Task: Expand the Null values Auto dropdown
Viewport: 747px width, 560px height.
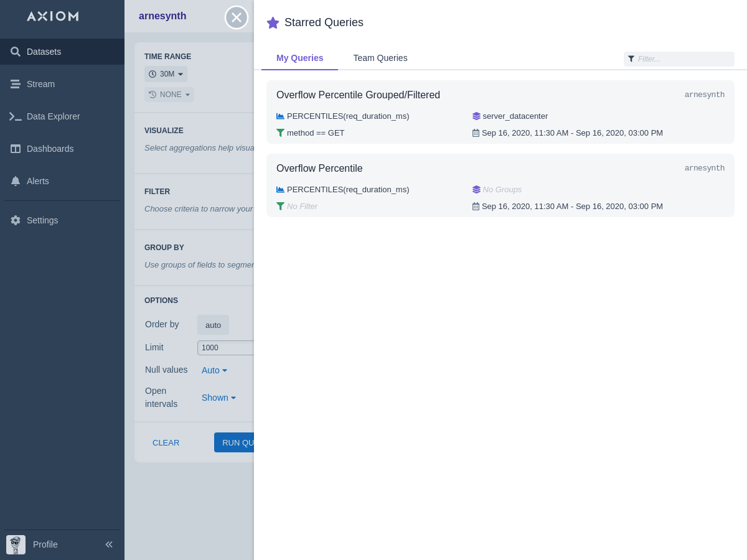Action: point(214,370)
